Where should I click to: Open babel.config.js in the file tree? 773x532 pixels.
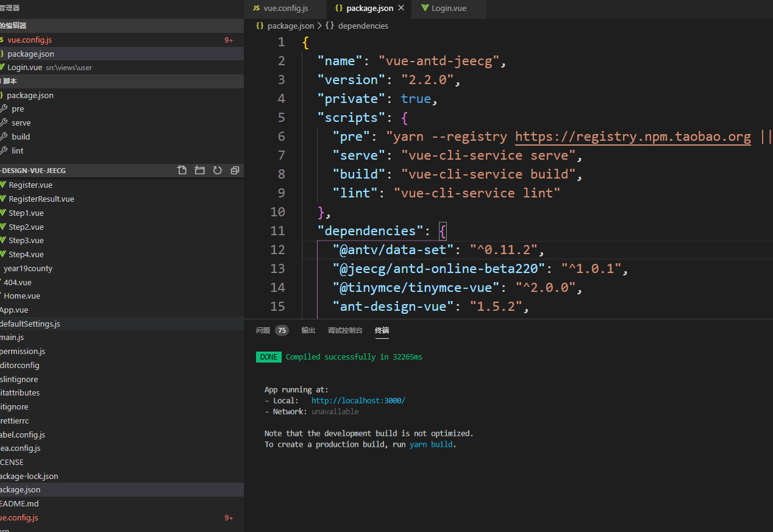pos(122,434)
